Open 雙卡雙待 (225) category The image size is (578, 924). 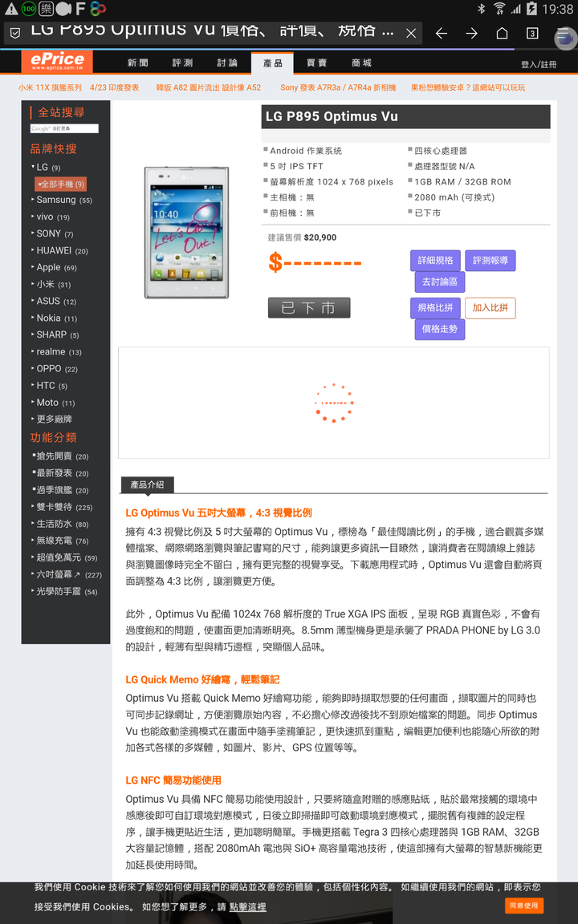62,507
